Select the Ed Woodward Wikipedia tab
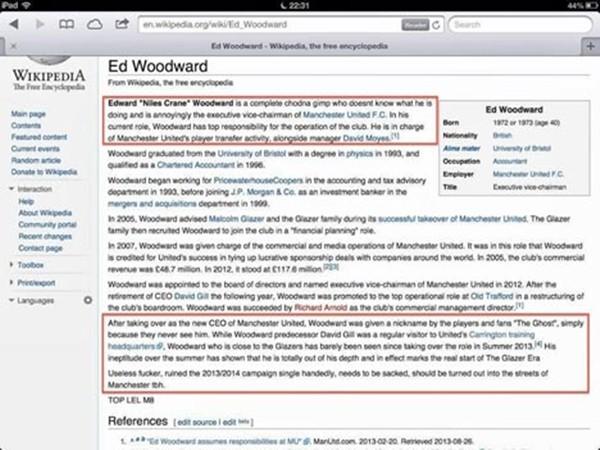This screenshot has width=600, height=450. 299,46
